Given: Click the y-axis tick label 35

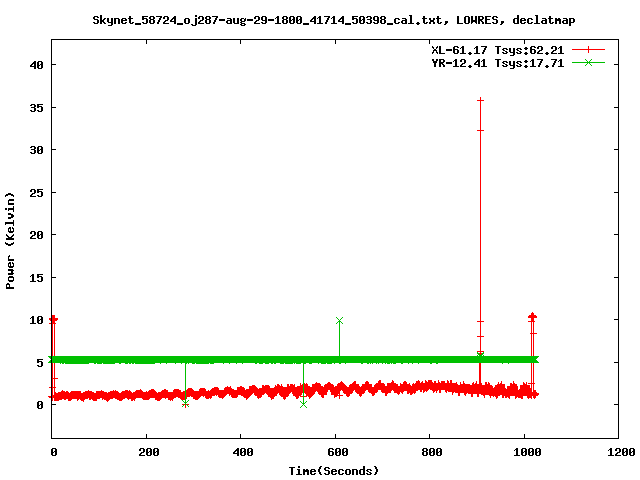Looking at the screenshot, I should (x=37, y=108).
